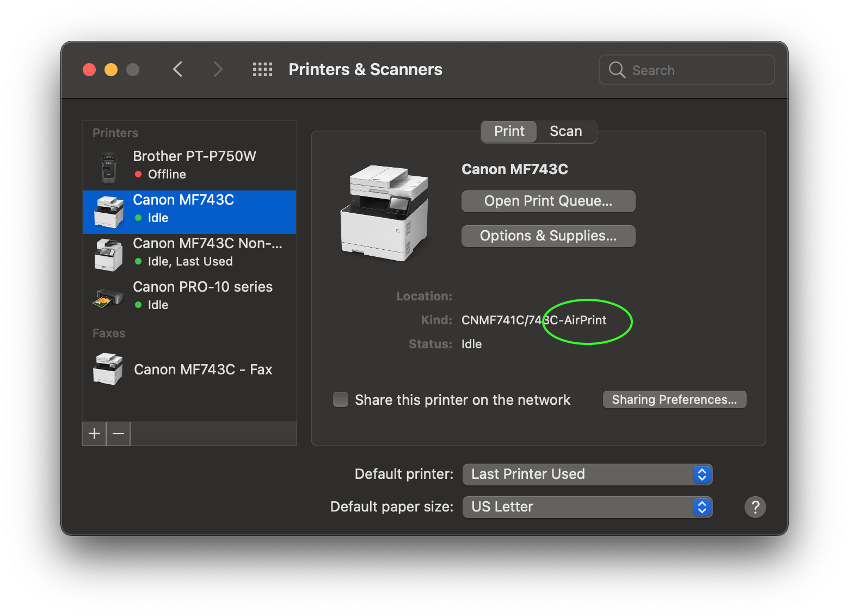Open the Default printer dropdown

tap(587, 475)
